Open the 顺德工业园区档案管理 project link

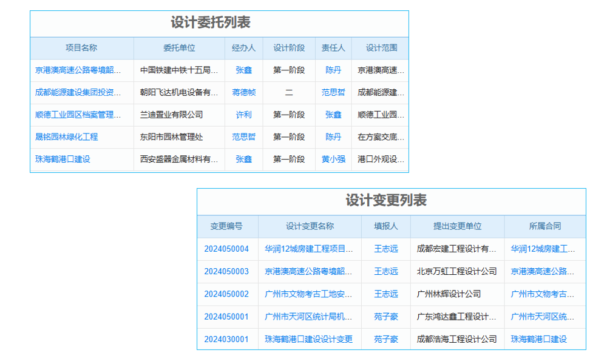tap(81, 115)
